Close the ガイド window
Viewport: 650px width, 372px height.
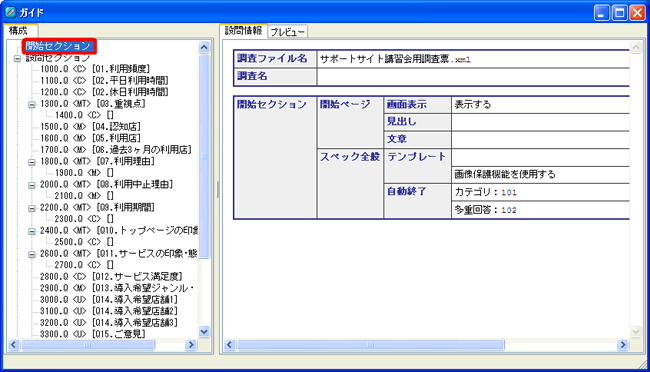pos(637,13)
